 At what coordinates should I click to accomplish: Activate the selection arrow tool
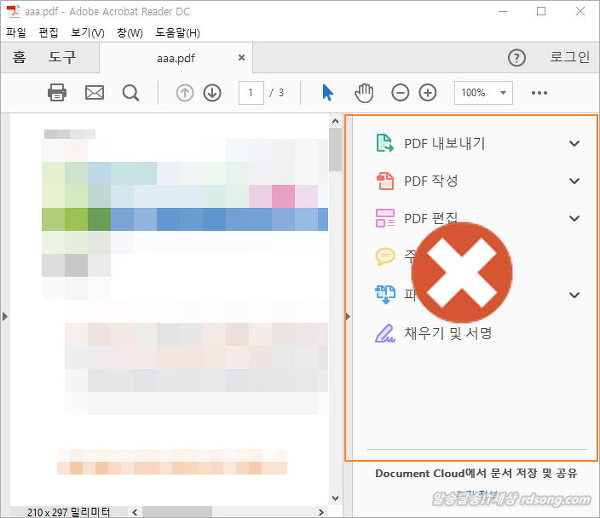(x=327, y=93)
